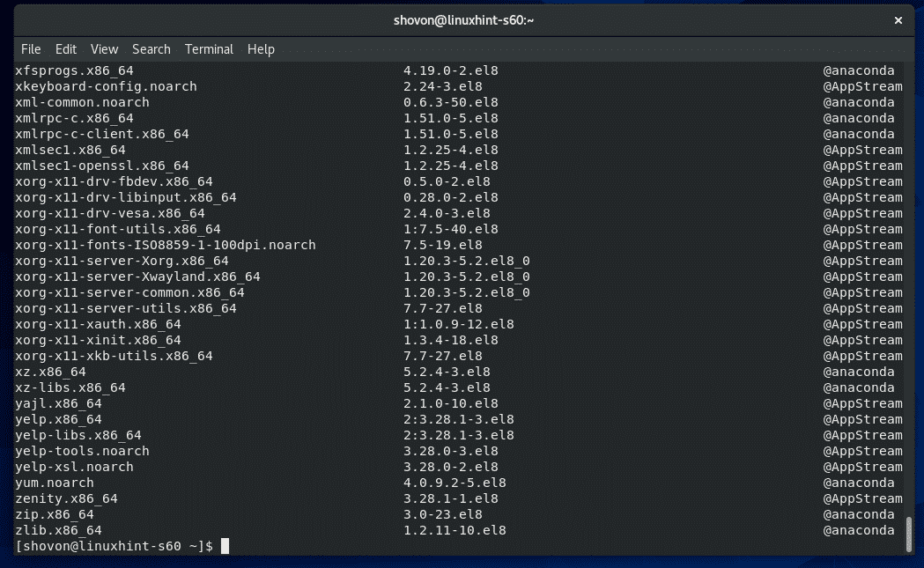Click the xfsprogs.x86_64 package at top
Image resolution: width=924 pixels, height=568 pixels.
click(x=74, y=70)
